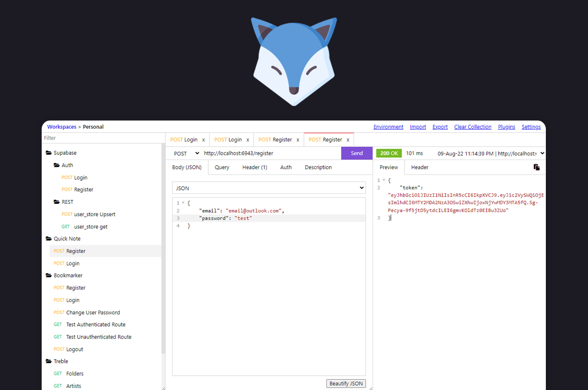Focus the Filter input field

coord(103,138)
